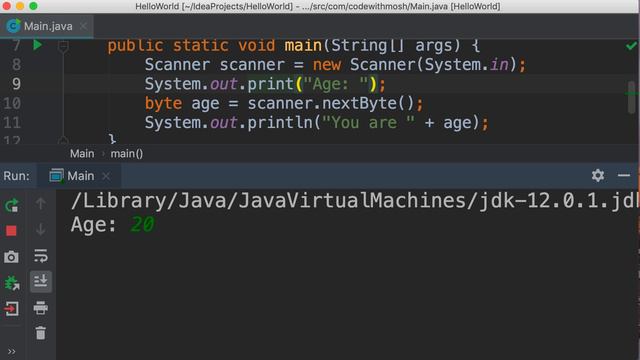This screenshot has height=360, width=640.
Task: Toggle scroll to end of console
Action: pos(40,281)
